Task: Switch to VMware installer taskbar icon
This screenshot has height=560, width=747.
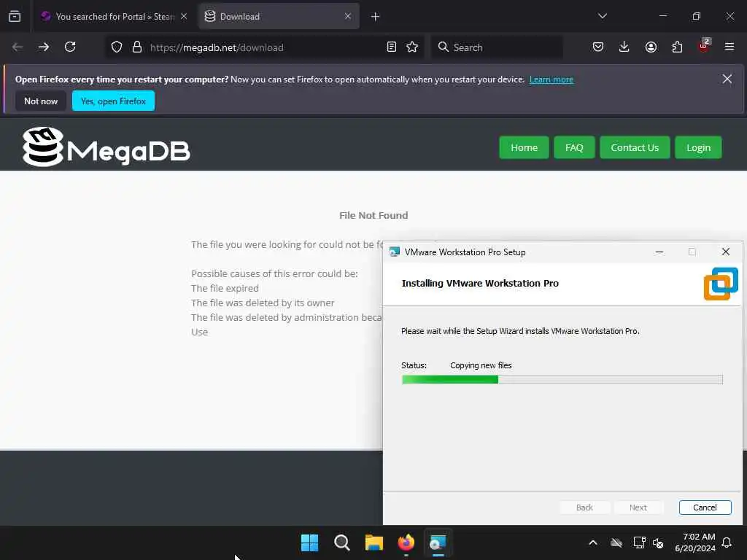Action: click(438, 542)
